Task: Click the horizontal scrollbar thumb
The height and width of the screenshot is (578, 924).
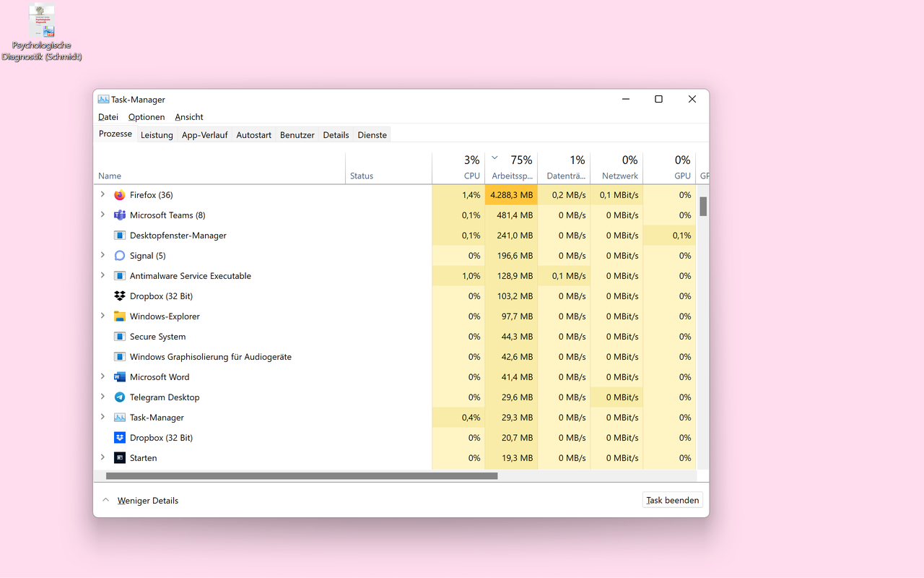Action: tap(302, 476)
